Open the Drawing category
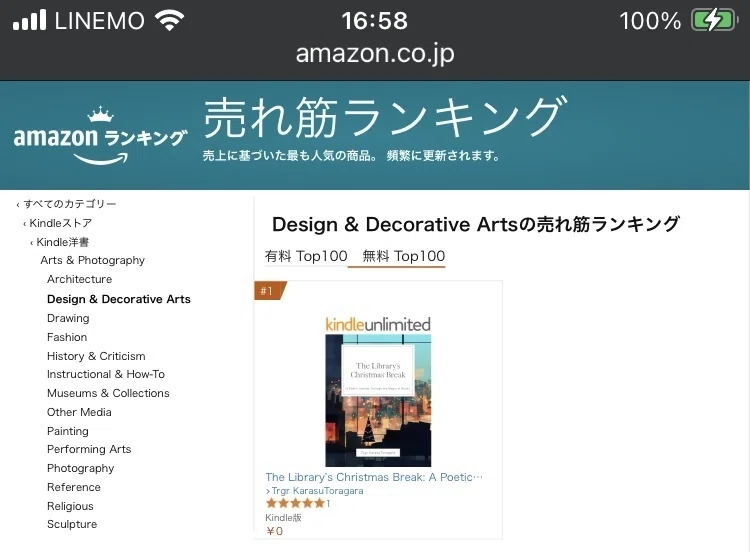 tap(68, 318)
